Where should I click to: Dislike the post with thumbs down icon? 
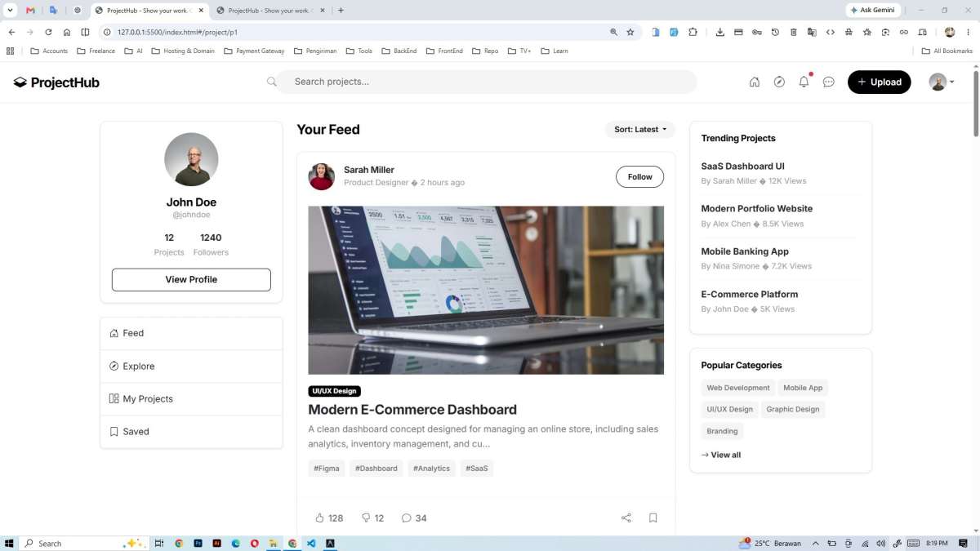372,518
